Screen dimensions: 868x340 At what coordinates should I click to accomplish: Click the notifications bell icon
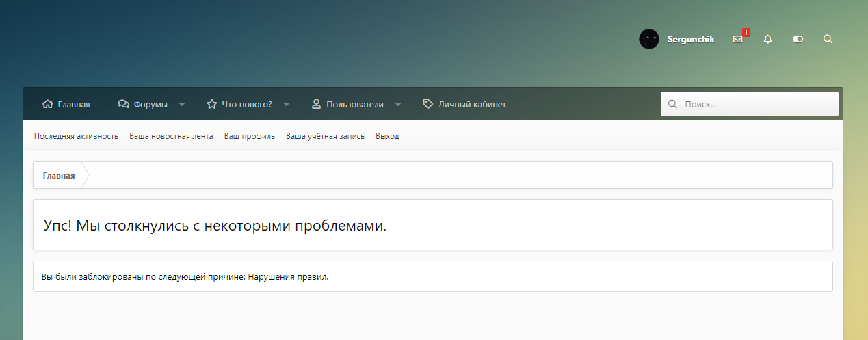767,40
